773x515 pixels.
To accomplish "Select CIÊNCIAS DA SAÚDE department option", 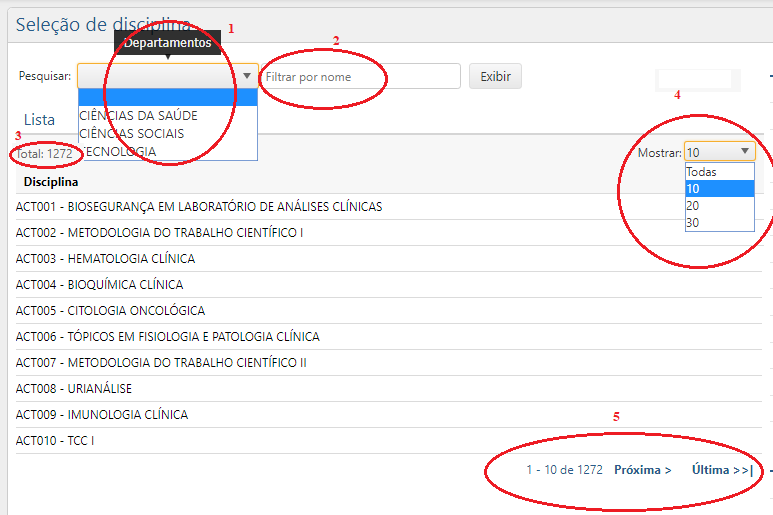I will pyautogui.click(x=138, y=115).
